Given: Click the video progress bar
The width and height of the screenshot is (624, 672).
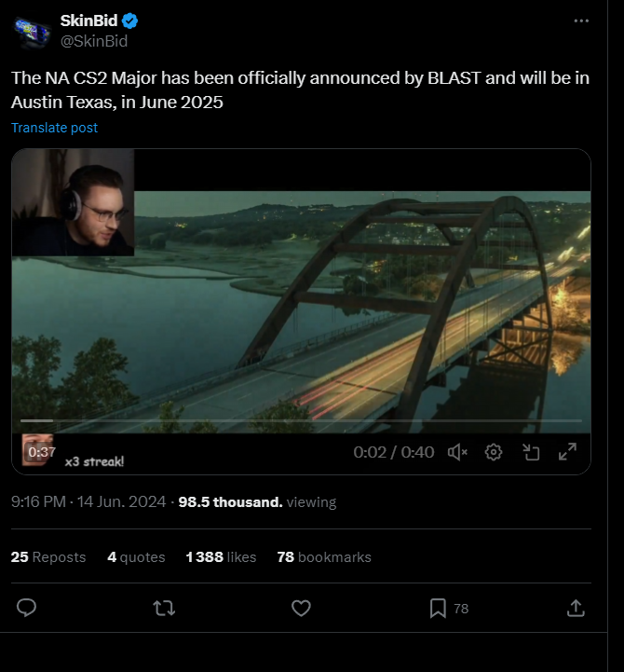Looking at the screenshot, I should coord(300,420).
